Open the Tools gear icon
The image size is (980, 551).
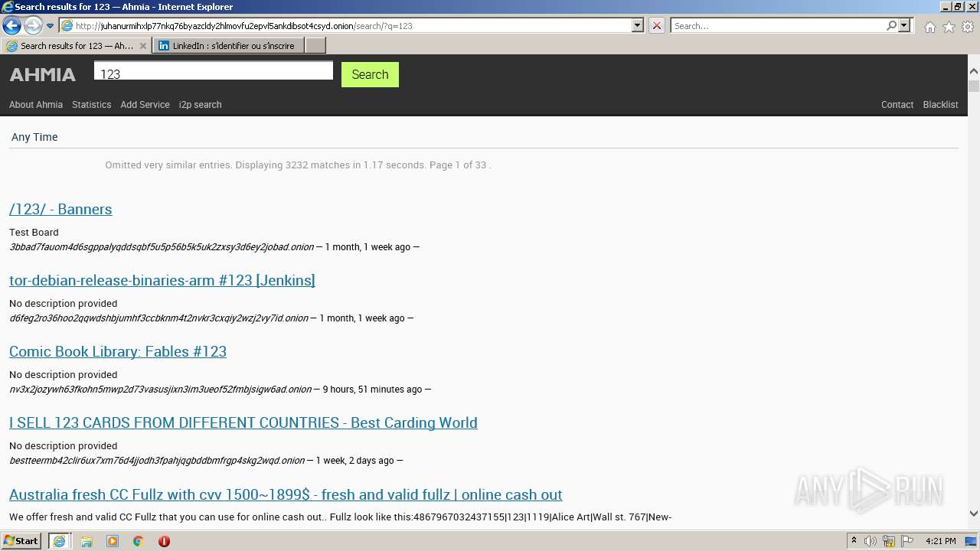pos(968,27)
